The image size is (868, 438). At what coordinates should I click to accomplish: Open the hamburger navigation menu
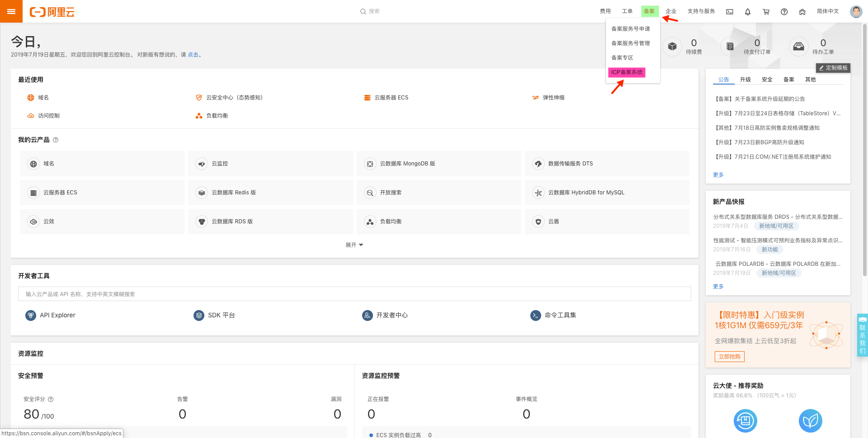[x=11, y=11]
